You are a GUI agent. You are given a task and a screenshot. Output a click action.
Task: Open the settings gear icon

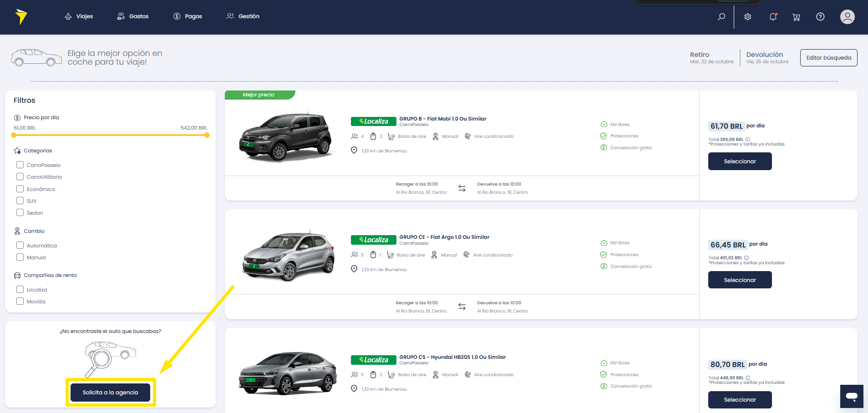tap(748, 17)
